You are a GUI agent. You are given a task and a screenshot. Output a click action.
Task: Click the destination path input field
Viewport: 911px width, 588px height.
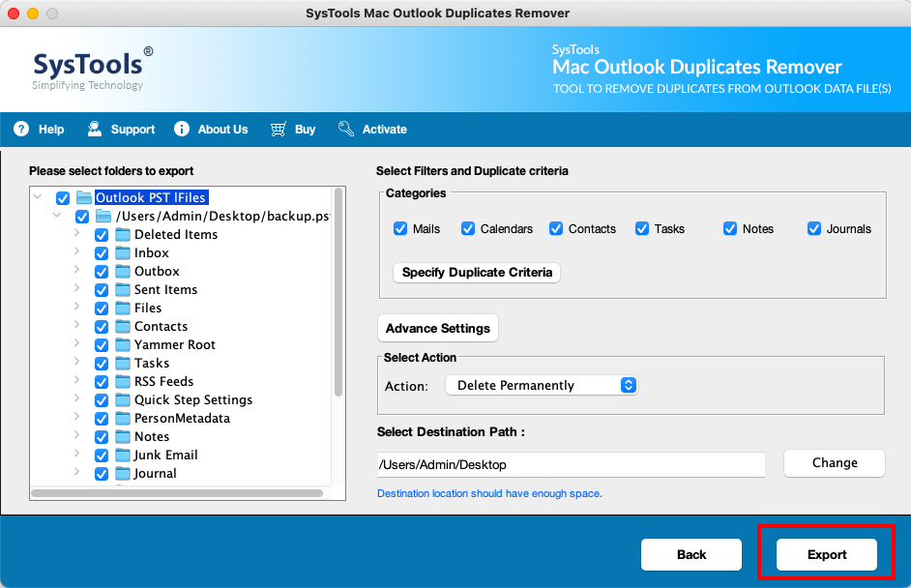[x=572, y=465]
